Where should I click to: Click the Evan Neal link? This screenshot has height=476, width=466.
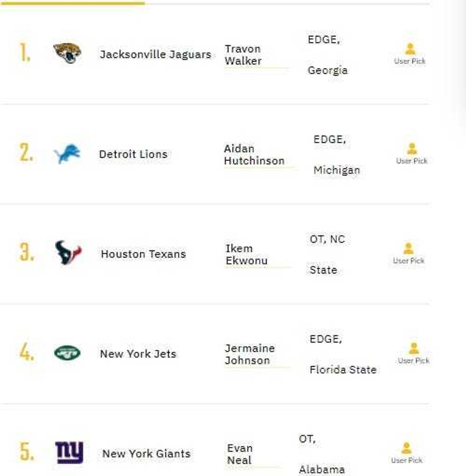(x=240, y=454)
